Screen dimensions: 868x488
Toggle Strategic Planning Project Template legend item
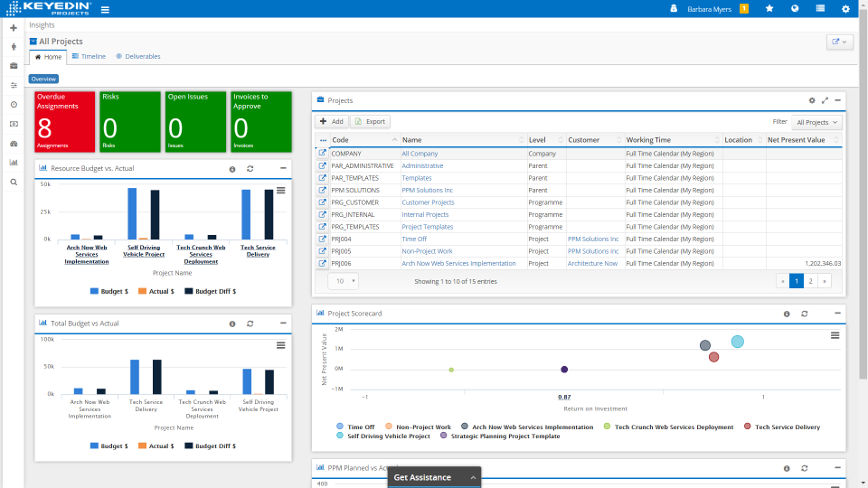coord(500,436)
